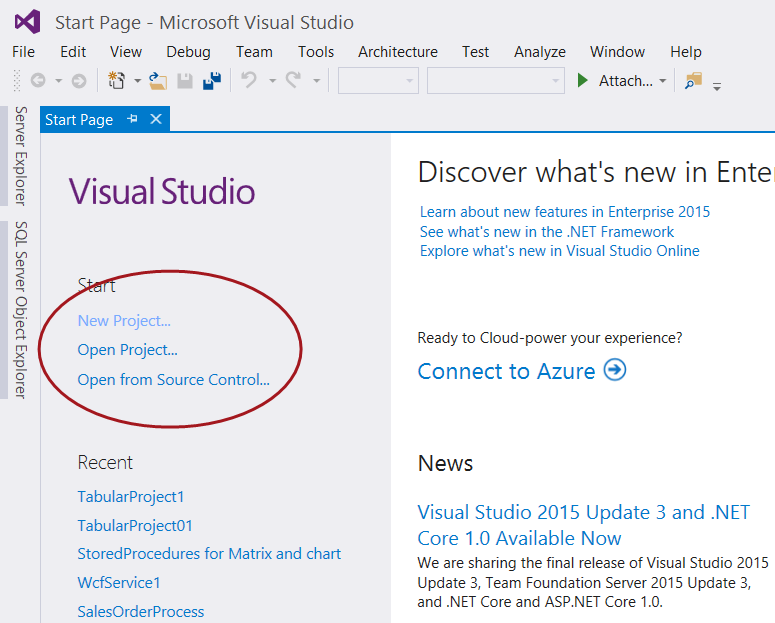The height and width of the screenshot is (623, 775).
Task: Open the Help menu
Action: 686,52
